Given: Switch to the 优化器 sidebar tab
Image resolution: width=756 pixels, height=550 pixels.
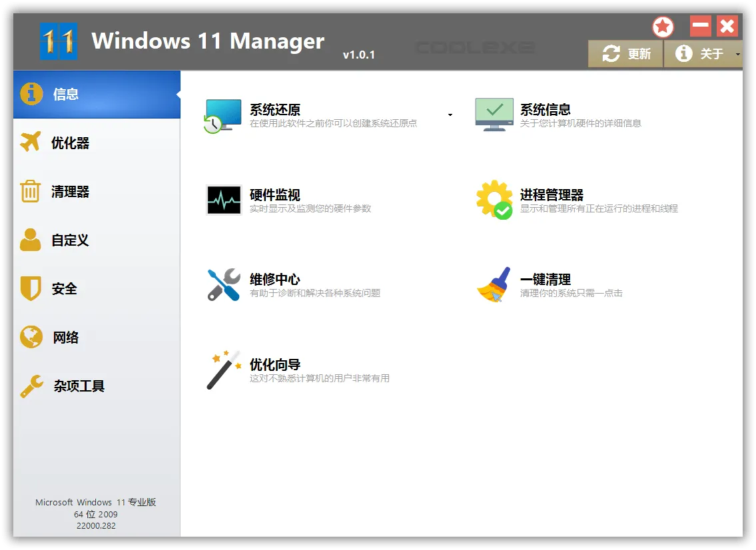Looking at the screenshot, I should (x=97, y=142).
